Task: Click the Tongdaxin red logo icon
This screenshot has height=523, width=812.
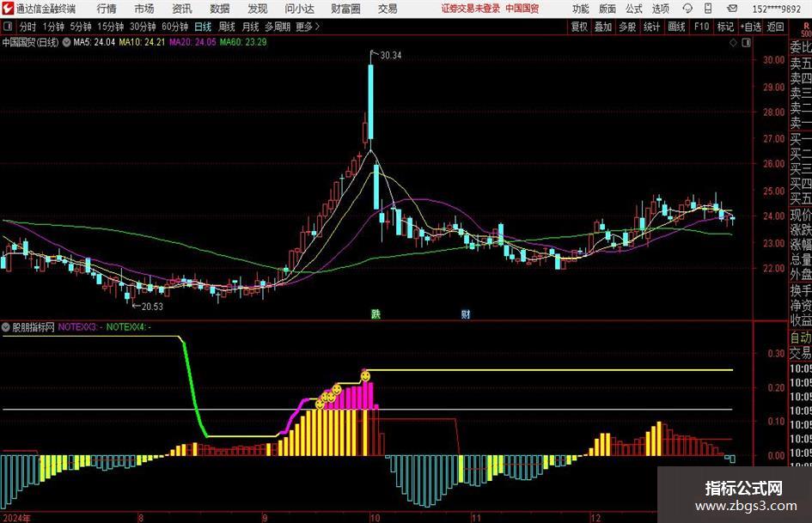Action: click(x=8, y=9)
